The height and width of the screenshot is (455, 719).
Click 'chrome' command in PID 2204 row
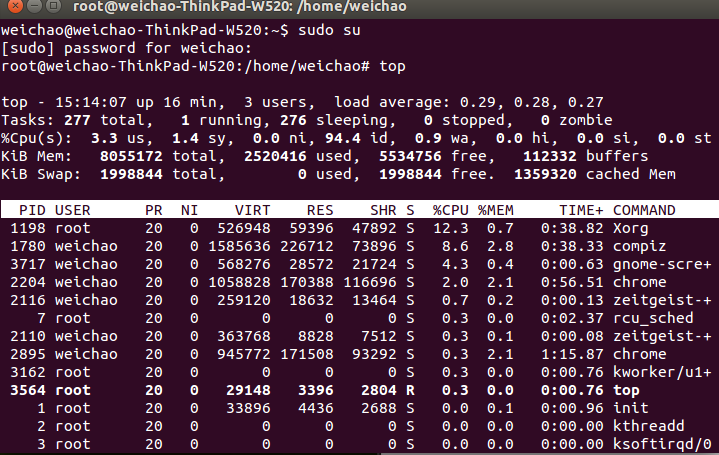tap(640, 282)
